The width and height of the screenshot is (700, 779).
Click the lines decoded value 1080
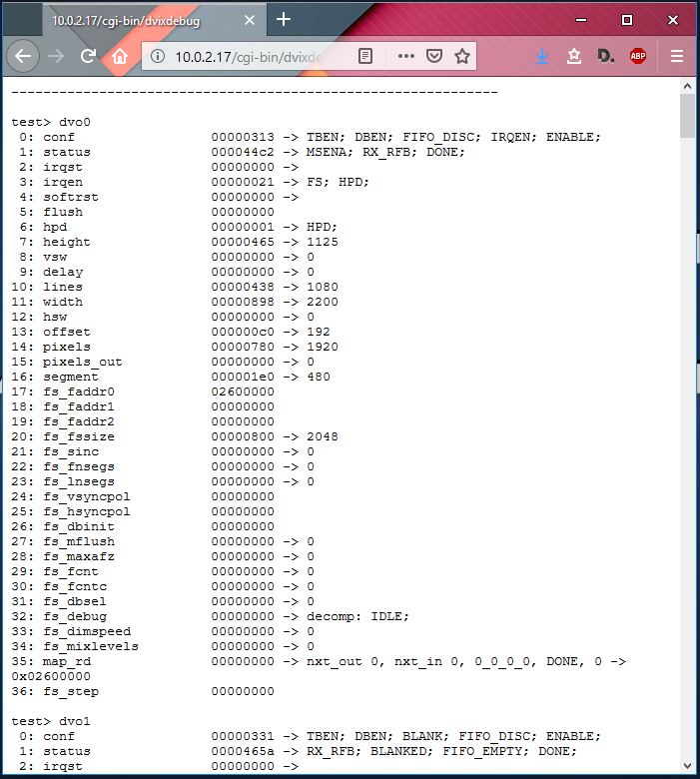[x=323, y=288]
